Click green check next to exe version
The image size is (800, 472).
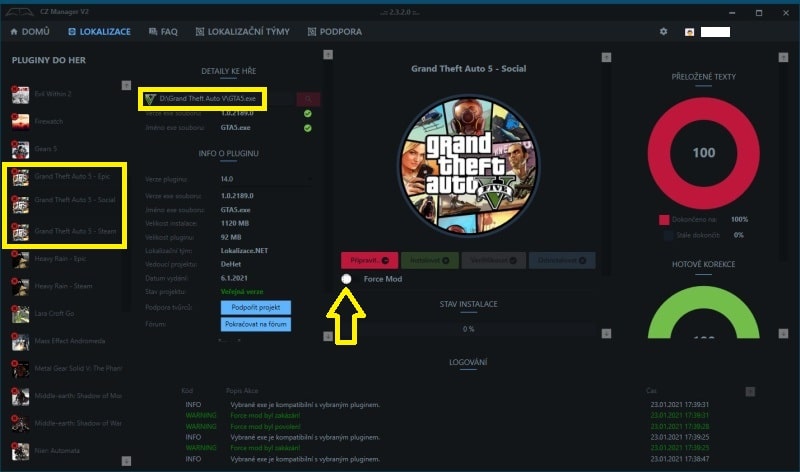point(308,113)
